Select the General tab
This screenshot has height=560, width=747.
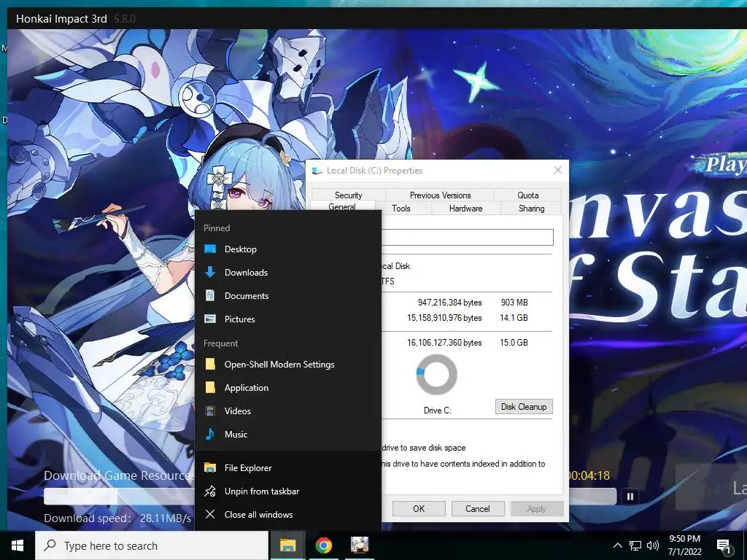(342, 206)
